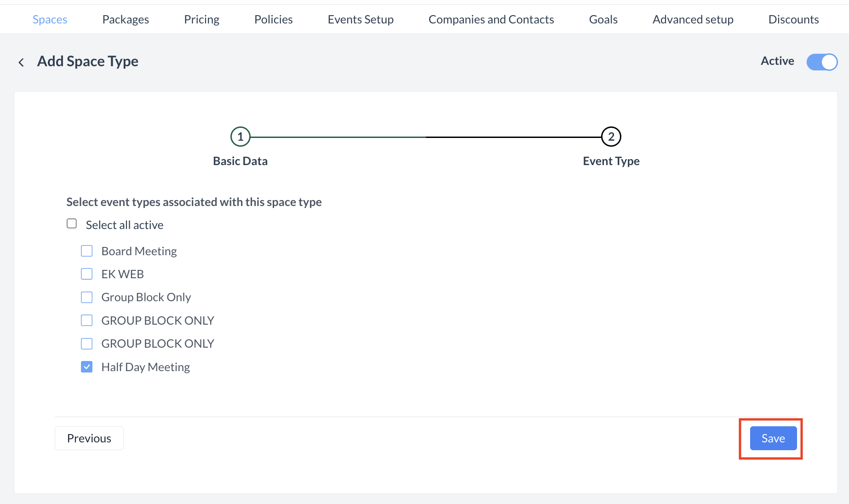Image resolution: width=849 pixels, height=504 pixels.
Task: Check the Group Block Only option
Action: [87, 298]
